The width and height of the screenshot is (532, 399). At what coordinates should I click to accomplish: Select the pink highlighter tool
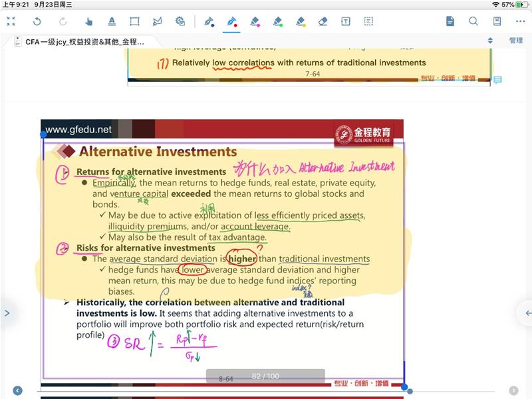[x=255, y=21]
